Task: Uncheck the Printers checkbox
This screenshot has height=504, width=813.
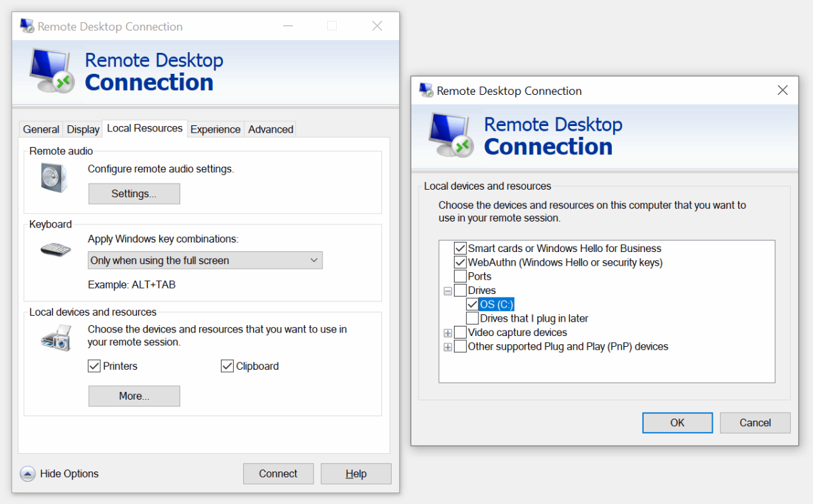Action: point(93,366)
